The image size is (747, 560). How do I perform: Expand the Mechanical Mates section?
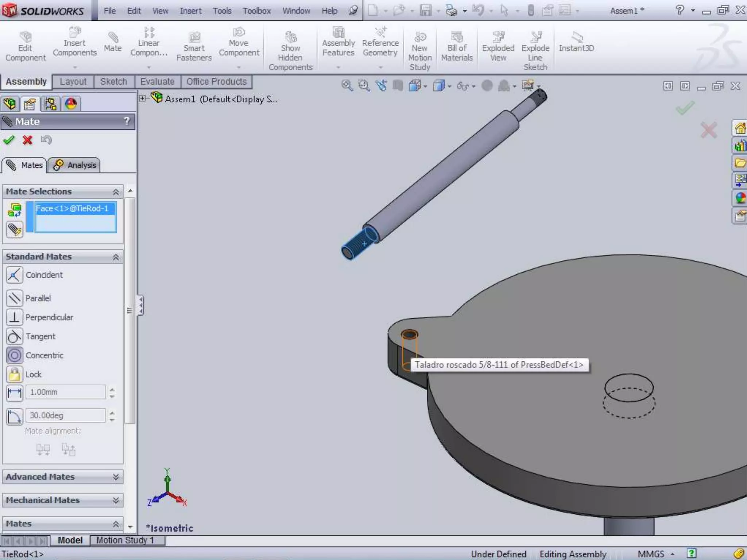[x=63, y=500]
